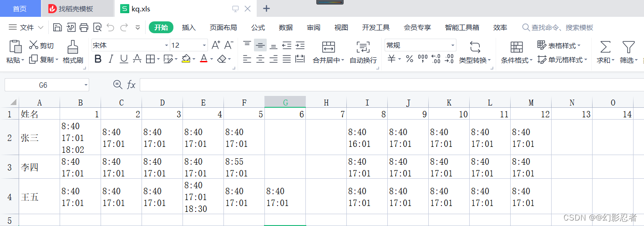This screenshot has height=226, width=644.
Task: Click the Save icon in quick access toolbar
Action: click(x=57, y=28)
